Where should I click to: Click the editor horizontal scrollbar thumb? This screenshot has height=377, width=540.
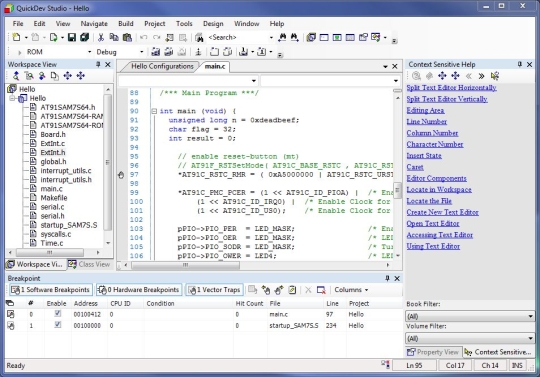click(x=185, y=265)
